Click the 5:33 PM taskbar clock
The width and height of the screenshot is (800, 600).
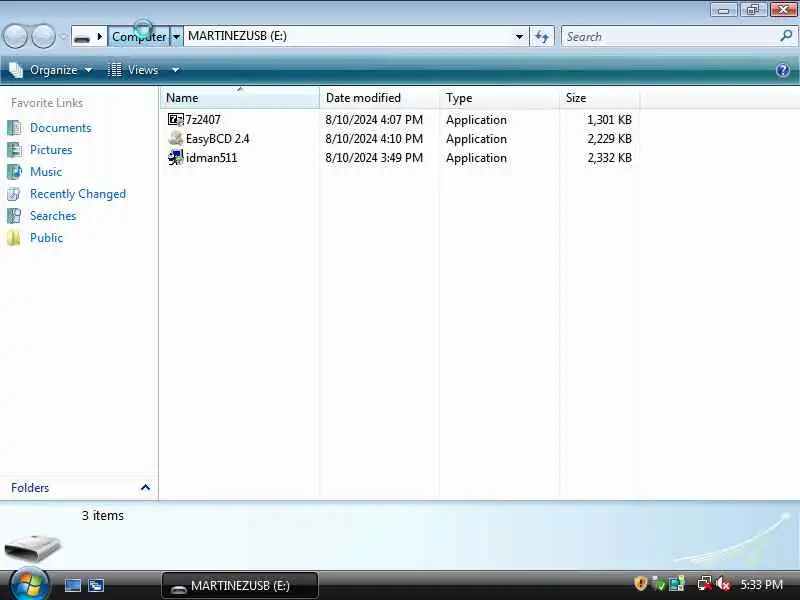[x=761, y=584]
